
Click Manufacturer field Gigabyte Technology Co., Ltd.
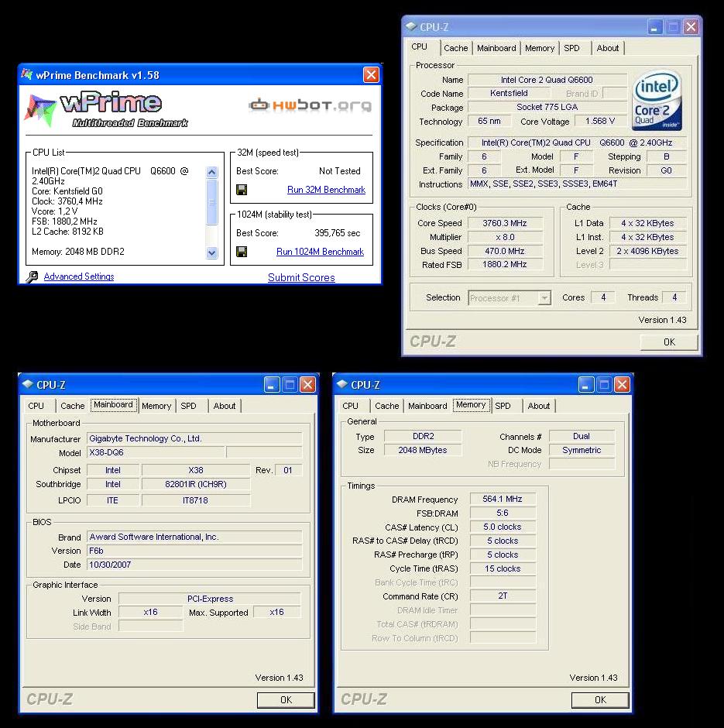click(194, 438)
